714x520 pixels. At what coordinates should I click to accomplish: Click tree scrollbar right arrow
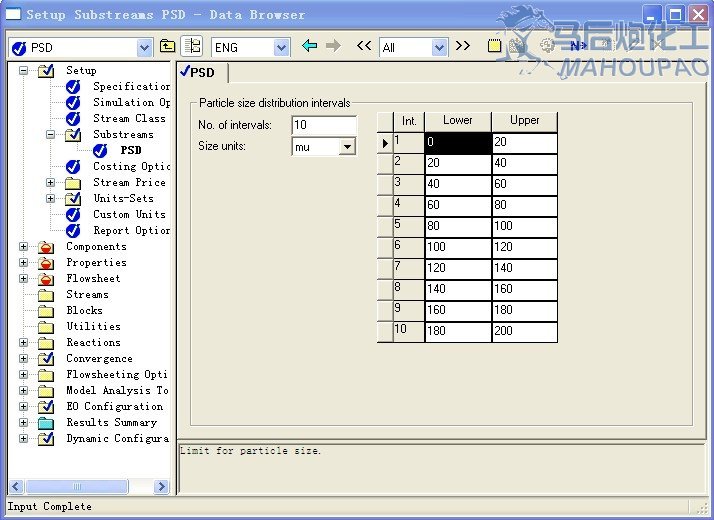click(x=161, y=486)
